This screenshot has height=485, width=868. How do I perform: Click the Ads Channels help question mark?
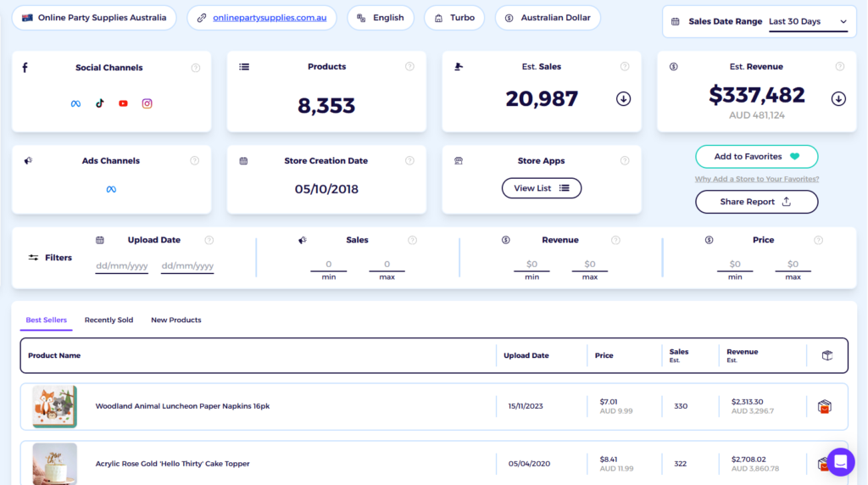(x=195, y=160)
